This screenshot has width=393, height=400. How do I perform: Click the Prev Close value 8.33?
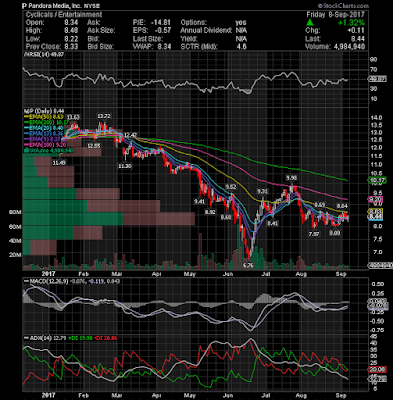pos(71,47)
